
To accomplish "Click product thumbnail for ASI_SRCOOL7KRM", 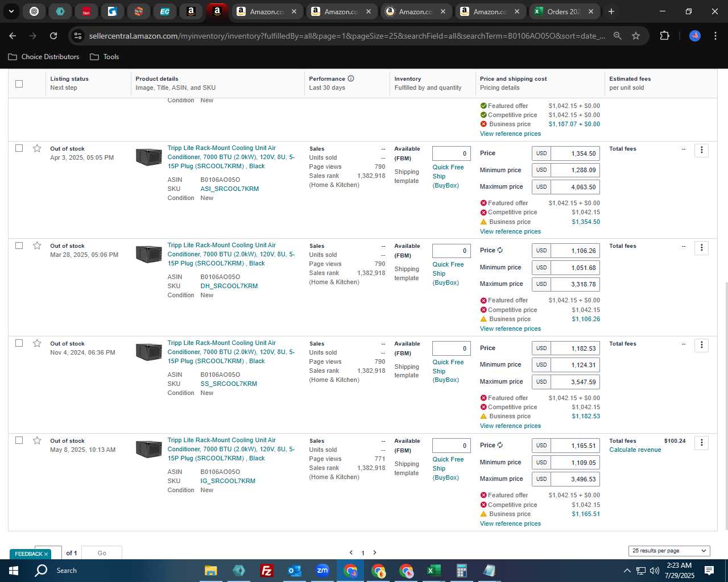I will click(149, 157).
